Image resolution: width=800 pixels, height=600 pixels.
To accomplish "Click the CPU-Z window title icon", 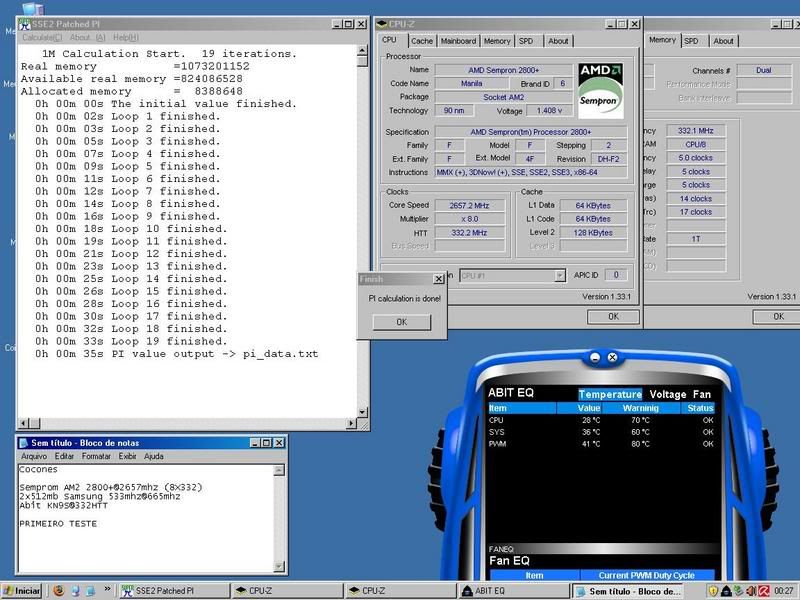I will point(383,23).
